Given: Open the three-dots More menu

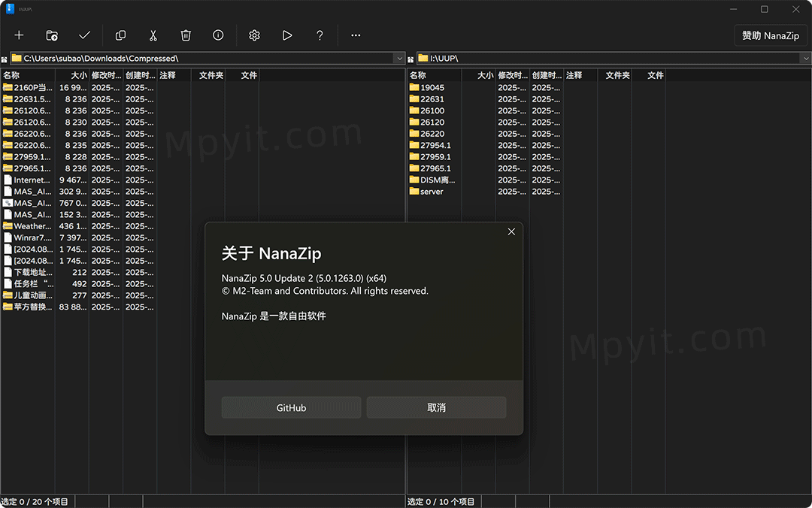Looking at the screenshot, I should coord(356,35).
